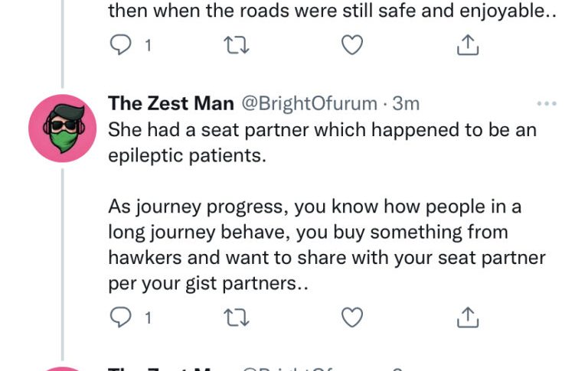Screen dimensions: 588x371
Task: Like the "roads were still safe" tweet
Action: pos(351,46)
